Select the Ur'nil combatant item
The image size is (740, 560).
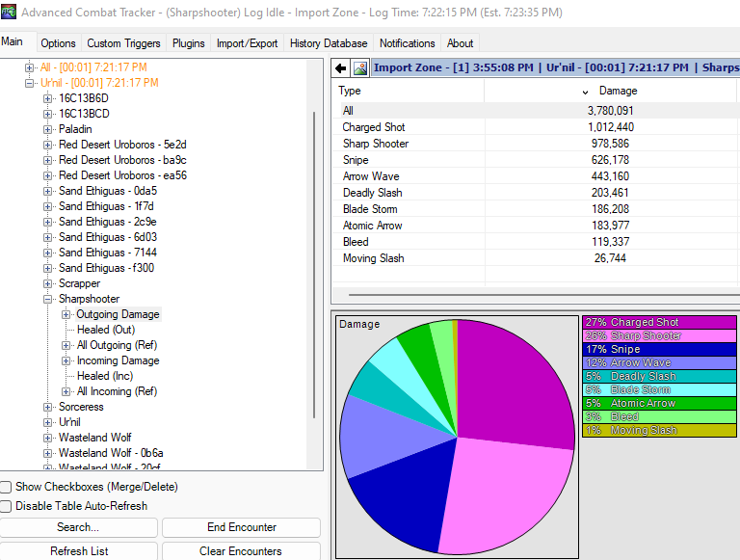[x=69, y=422]
